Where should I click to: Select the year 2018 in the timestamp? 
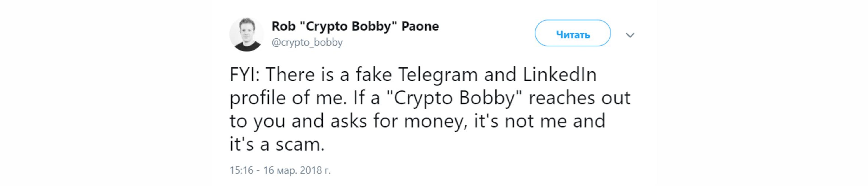(311, 170)
